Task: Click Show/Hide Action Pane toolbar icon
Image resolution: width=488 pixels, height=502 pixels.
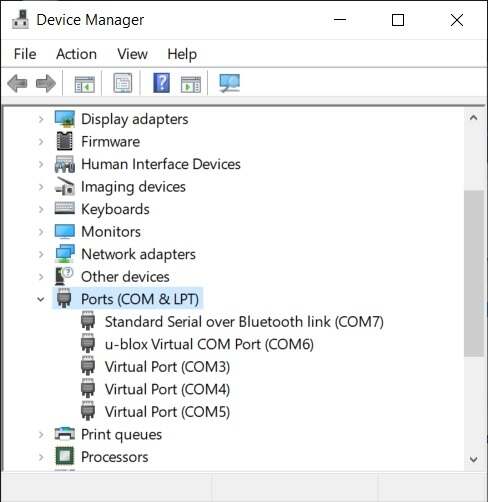Action: coord(191,84)
